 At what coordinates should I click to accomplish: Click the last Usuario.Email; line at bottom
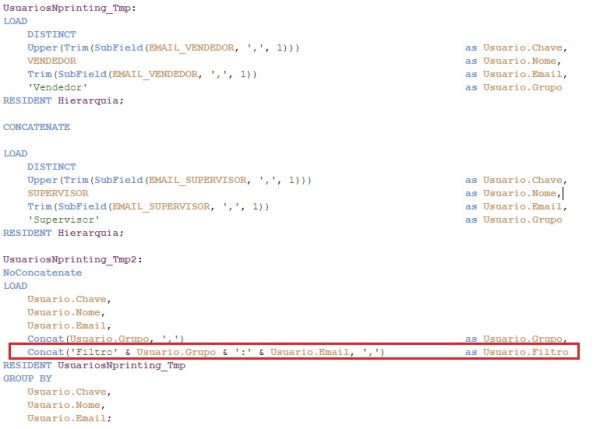click(70, 418)
